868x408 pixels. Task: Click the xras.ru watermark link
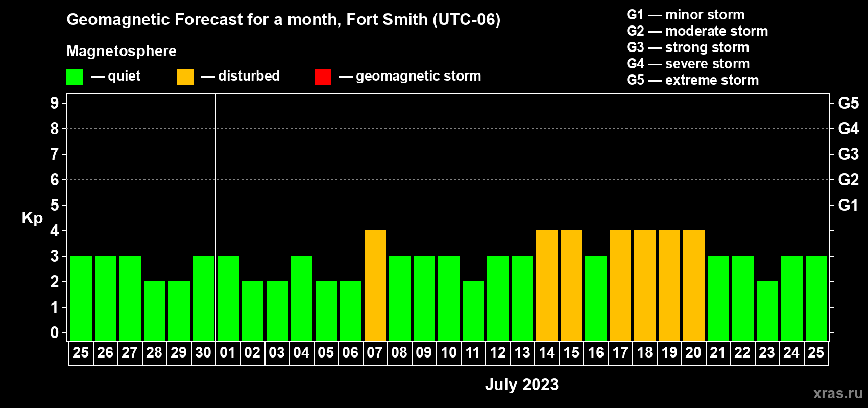point(837,393)
